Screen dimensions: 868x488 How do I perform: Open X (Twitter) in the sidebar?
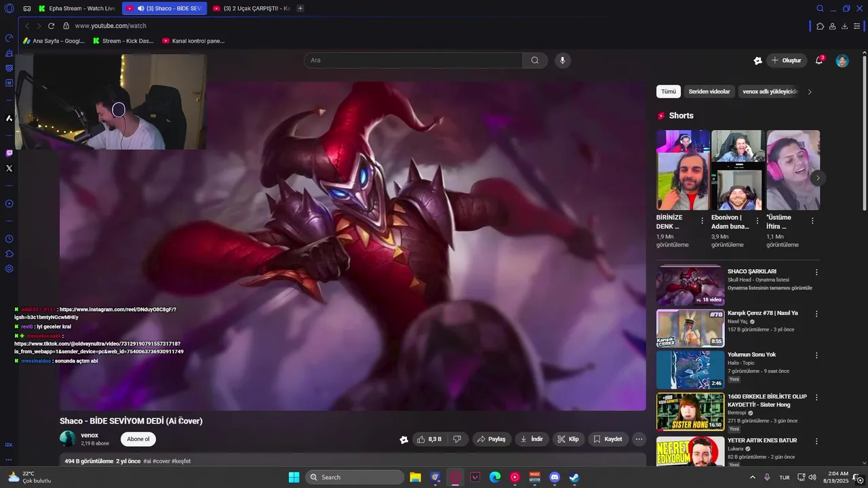click(9, 168)
